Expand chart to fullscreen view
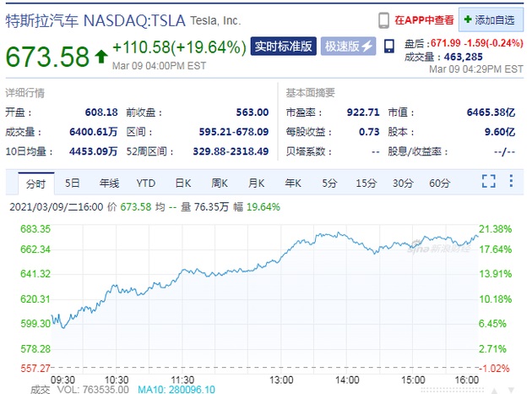Screen dimensions: 532x394 [x=488, y=182]
